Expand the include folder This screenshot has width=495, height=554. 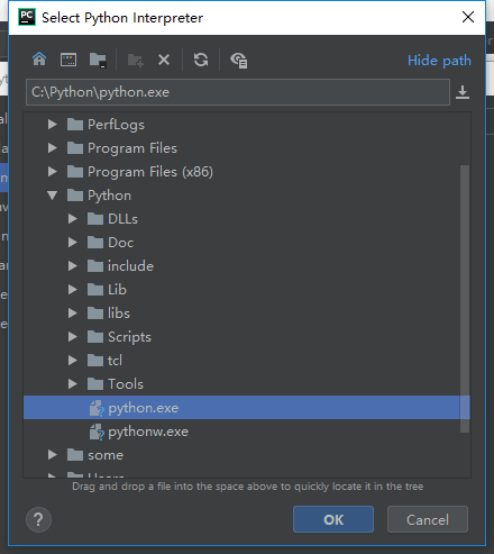72,266
